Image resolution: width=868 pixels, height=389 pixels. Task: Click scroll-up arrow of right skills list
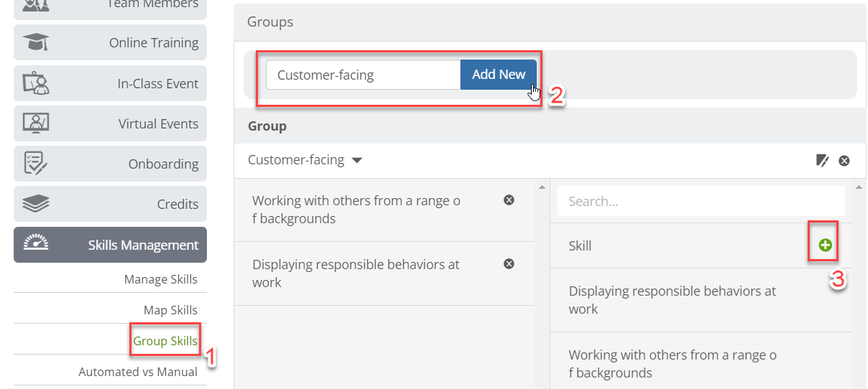(859, 187)
